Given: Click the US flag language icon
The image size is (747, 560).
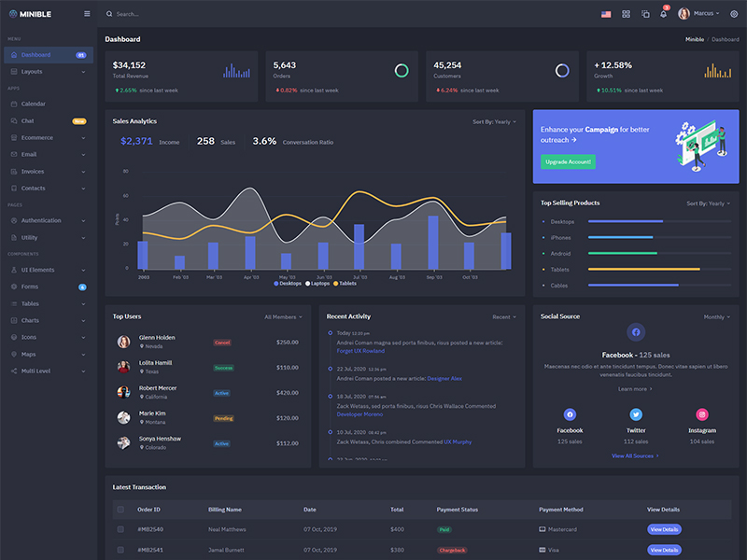Looking at the screenshot, I should click(606, 14).
